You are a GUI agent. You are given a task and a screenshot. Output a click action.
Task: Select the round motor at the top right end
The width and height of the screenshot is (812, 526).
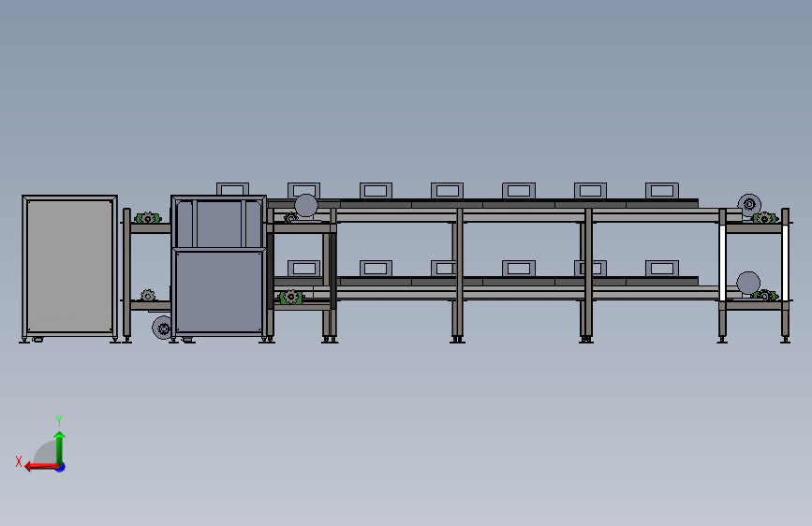[x=749, y=204]
